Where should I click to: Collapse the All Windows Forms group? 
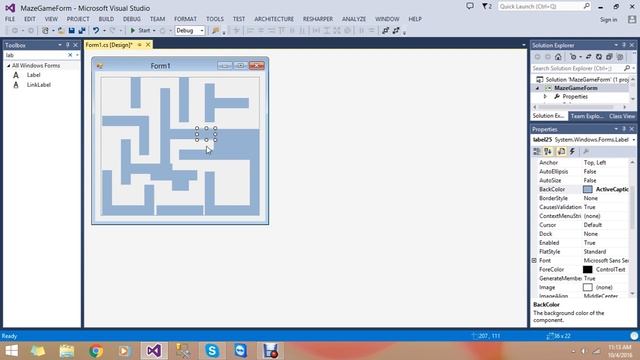pos(8,66)
